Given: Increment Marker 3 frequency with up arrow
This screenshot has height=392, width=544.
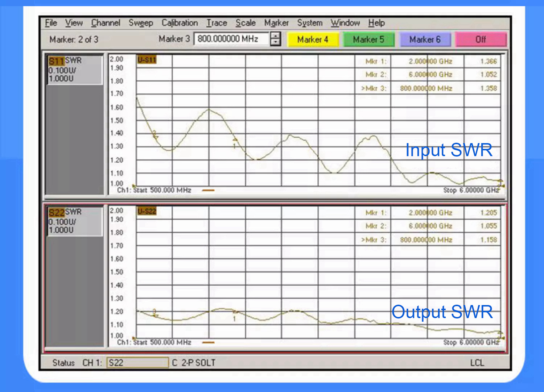Looking at the screenshot, I should point(276,36).
